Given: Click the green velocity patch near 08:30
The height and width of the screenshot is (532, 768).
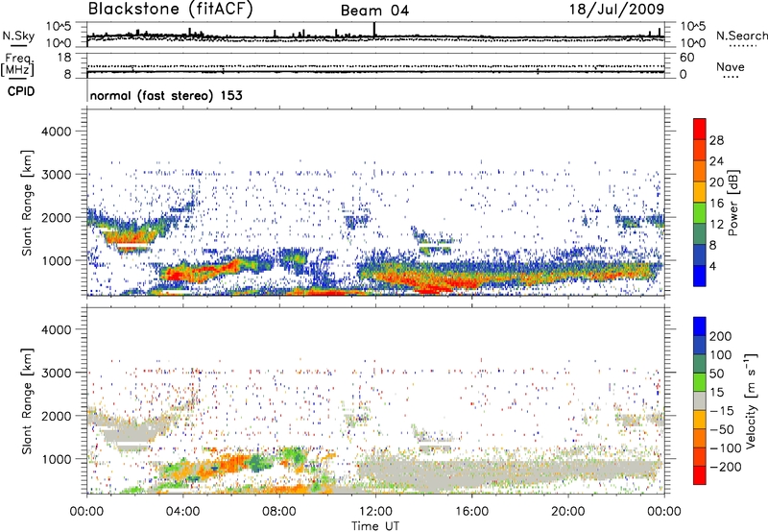Looking at the screenshot, I should [x=294, y=455].
